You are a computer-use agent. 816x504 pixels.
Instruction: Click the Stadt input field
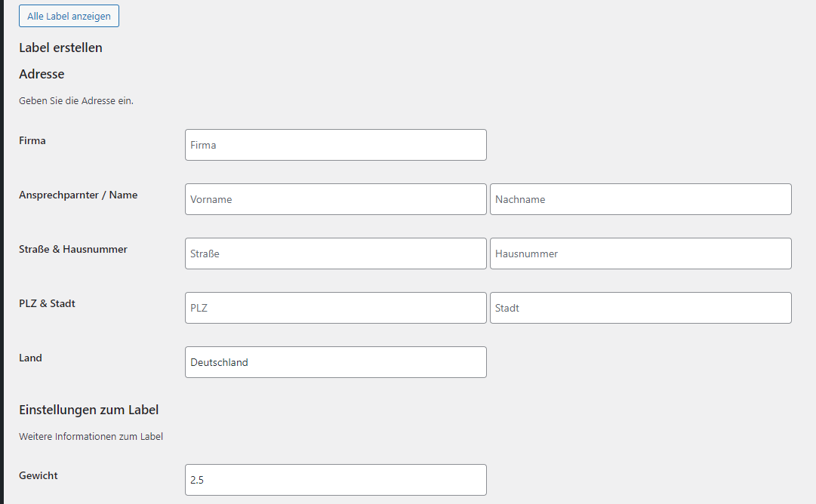640,308
